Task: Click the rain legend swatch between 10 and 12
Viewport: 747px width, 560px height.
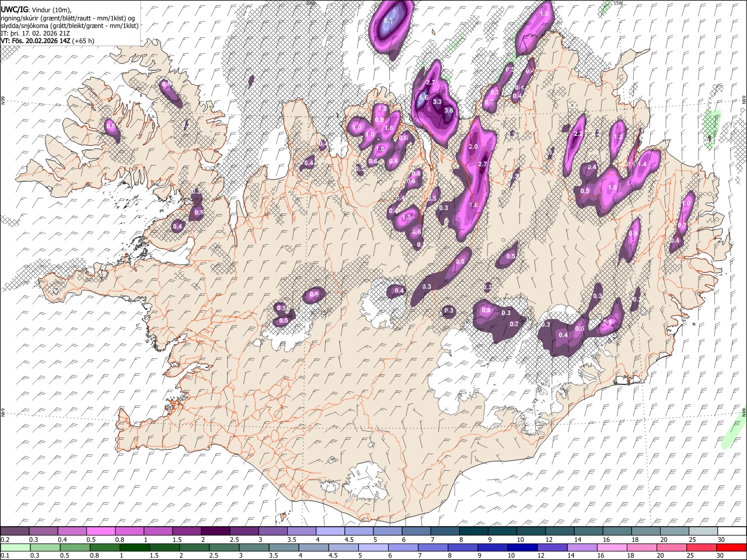Action: (523, 547)
